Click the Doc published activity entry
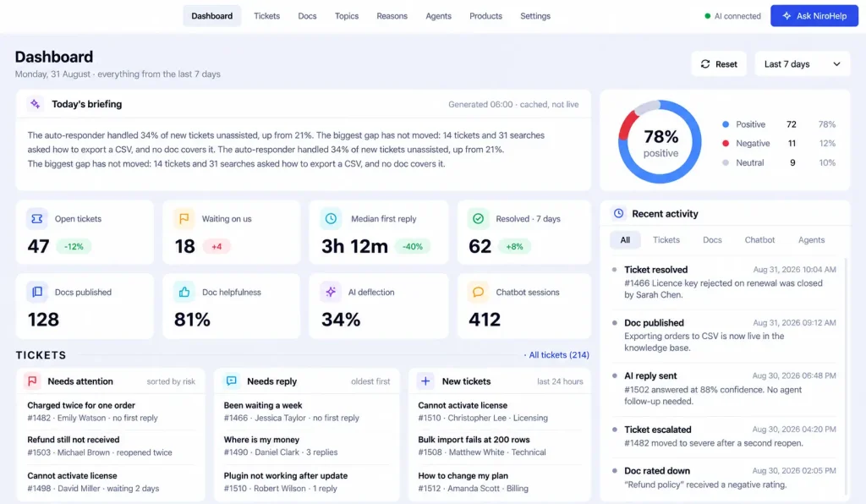The width and height of the screenshot is (866, 504). (724, 335)
